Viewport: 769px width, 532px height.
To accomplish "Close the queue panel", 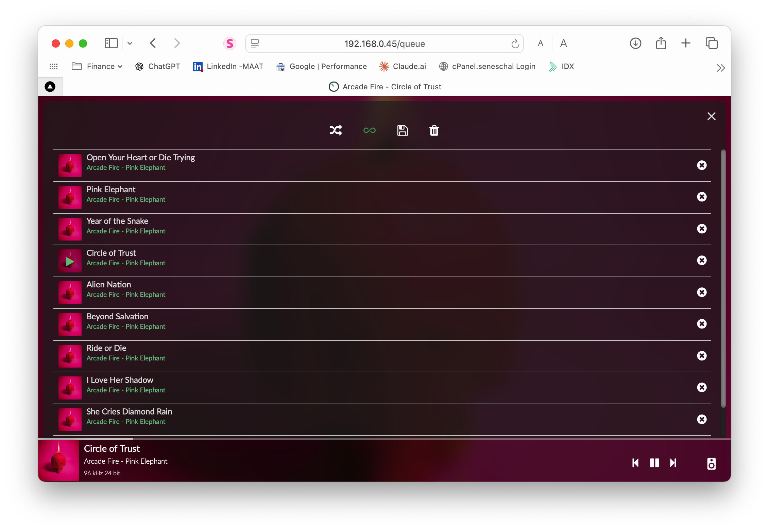I will point(711,117).
